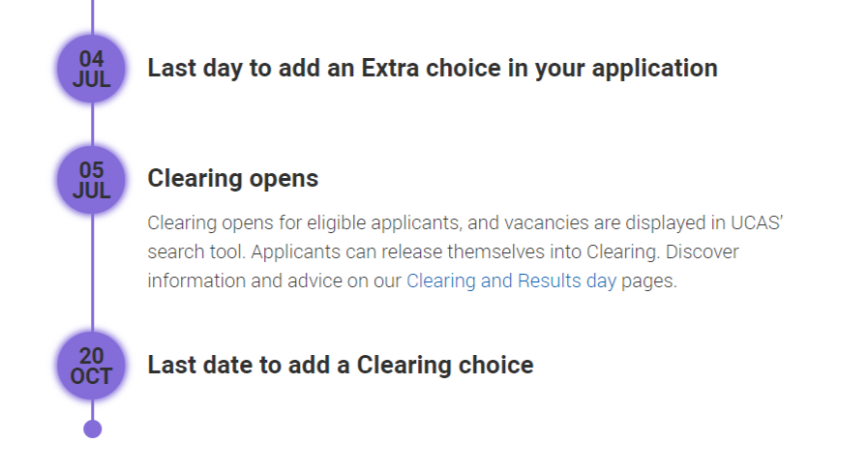
Task: Click the short line below the 20 OCT circle
Action: (93, 410)
